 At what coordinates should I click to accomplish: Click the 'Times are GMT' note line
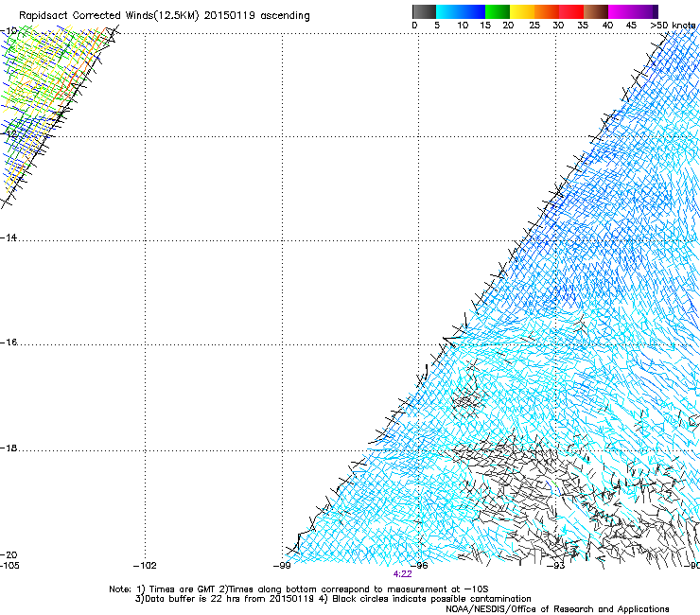298,589
